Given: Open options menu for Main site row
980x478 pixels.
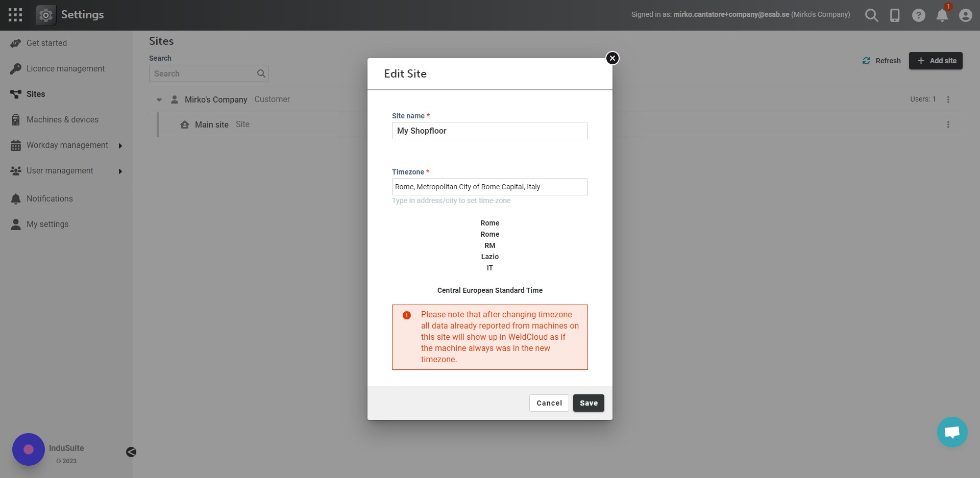Looking at the screenshot, I should coord(948,124).
